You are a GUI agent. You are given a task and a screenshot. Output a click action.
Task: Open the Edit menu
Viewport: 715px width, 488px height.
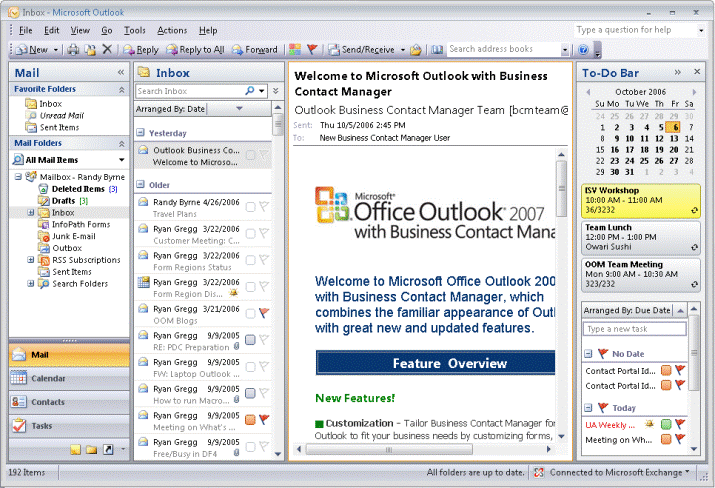click(x=52, y=30)
